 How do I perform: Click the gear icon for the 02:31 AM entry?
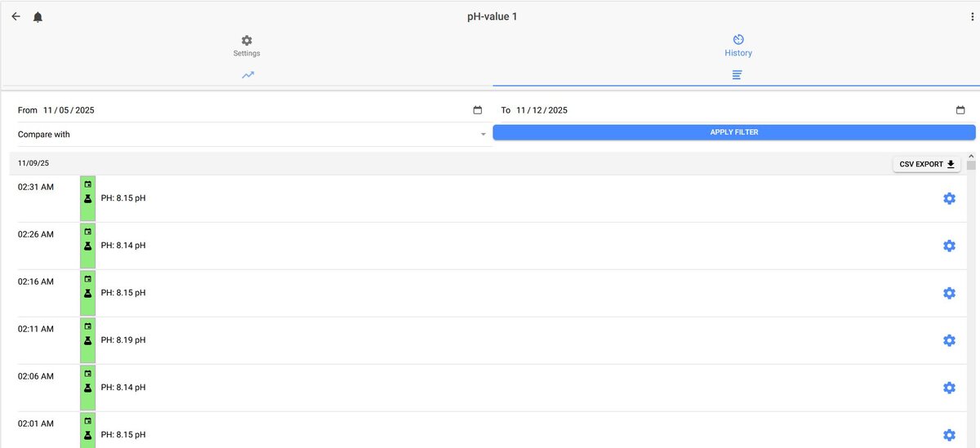point(949,198)
